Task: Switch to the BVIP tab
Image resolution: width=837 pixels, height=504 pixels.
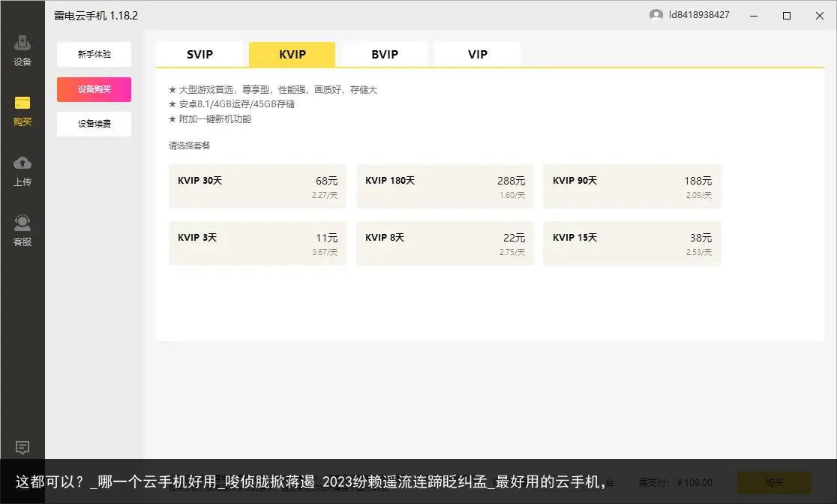Action: pyautogui.click(x=385, y=55)
